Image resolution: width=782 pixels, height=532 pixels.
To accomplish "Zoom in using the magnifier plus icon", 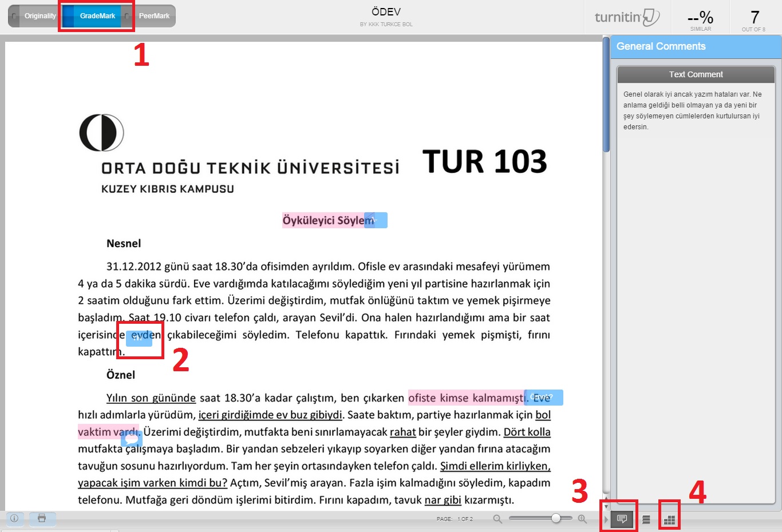I will (582, 519).
